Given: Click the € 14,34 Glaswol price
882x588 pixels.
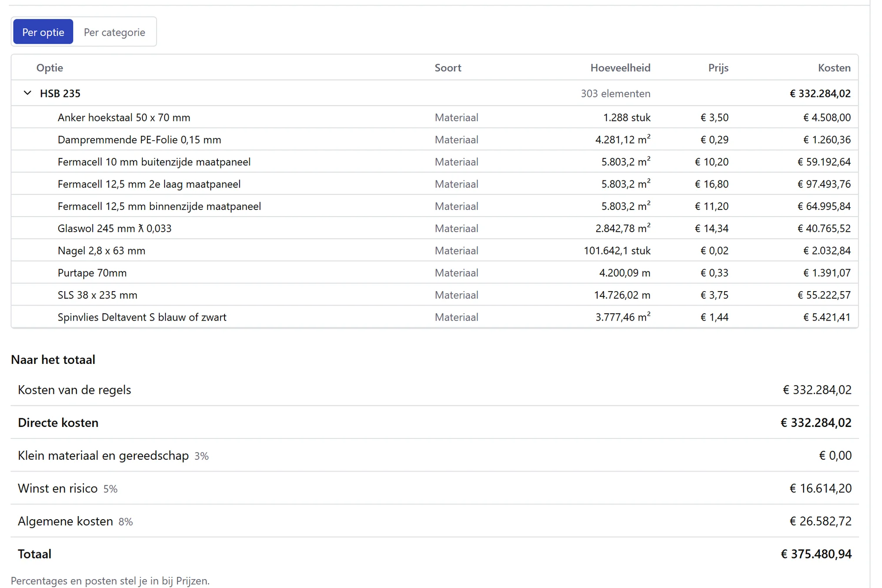Looking at the screenshot, I should point(711,228).
